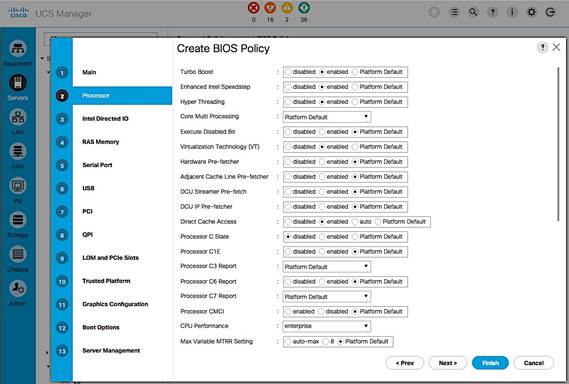Select step 10 Trusted Platform

106,281
